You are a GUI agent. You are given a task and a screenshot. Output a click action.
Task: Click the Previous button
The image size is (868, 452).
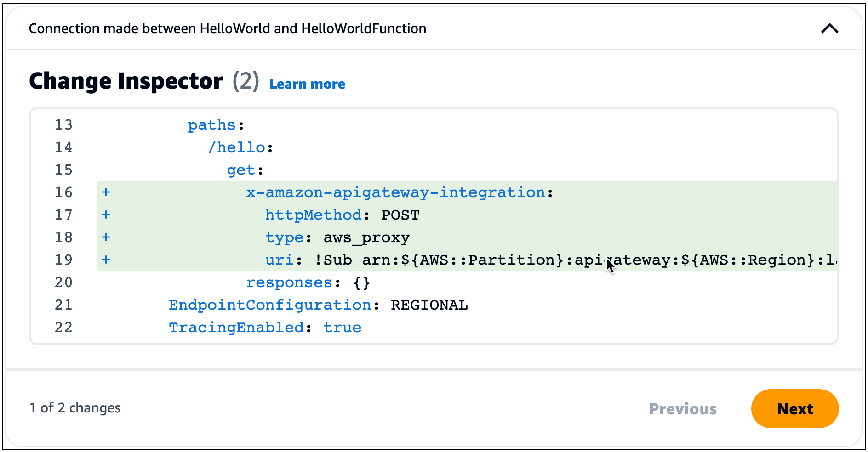click(682, 408)
